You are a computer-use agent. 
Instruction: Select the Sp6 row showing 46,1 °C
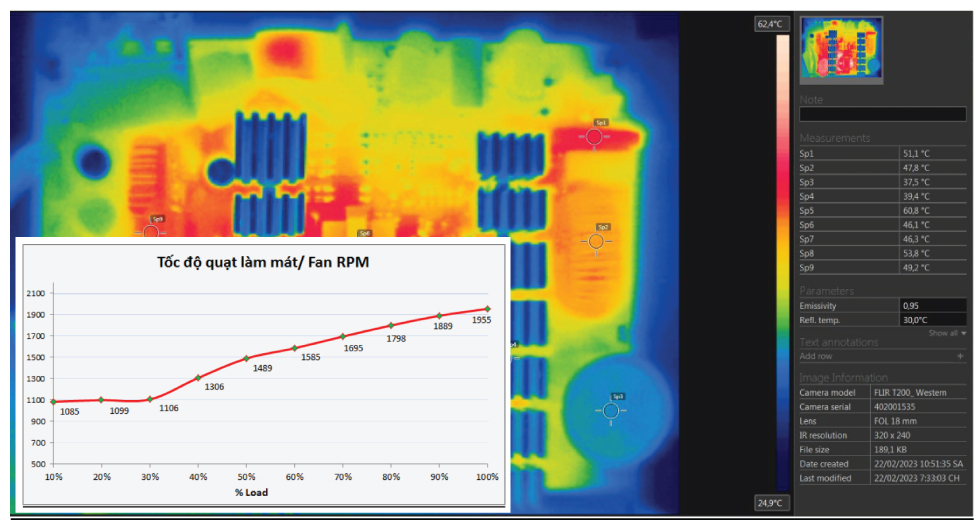(882, 225)
